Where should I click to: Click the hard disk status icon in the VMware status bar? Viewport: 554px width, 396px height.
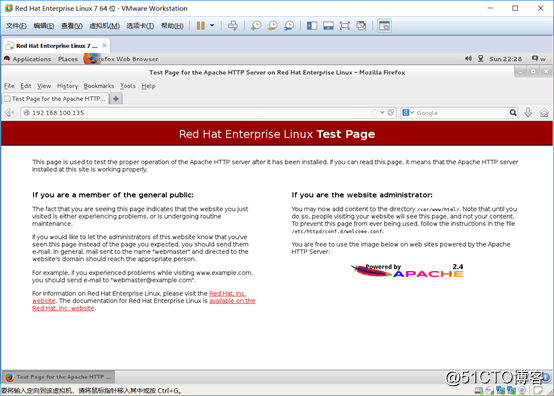click(x=479, y=390)
